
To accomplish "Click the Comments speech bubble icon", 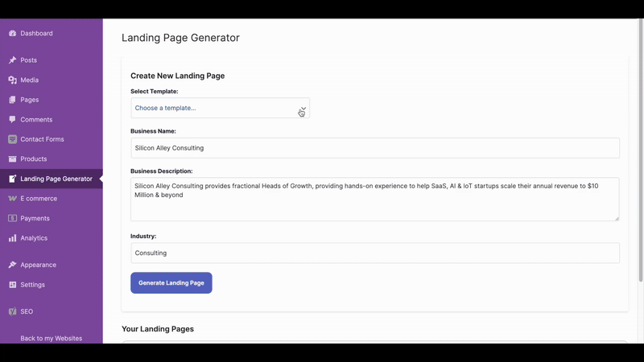I will point(12,119).
